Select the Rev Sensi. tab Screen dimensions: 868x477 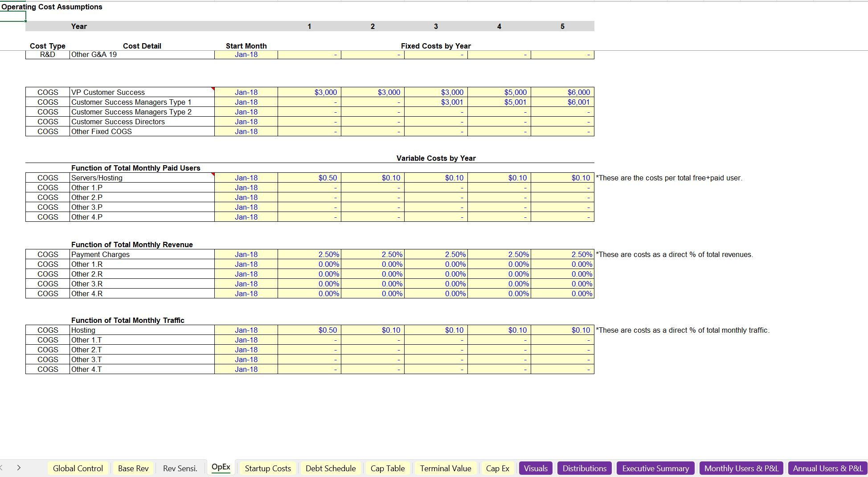[x=180, y=468]
